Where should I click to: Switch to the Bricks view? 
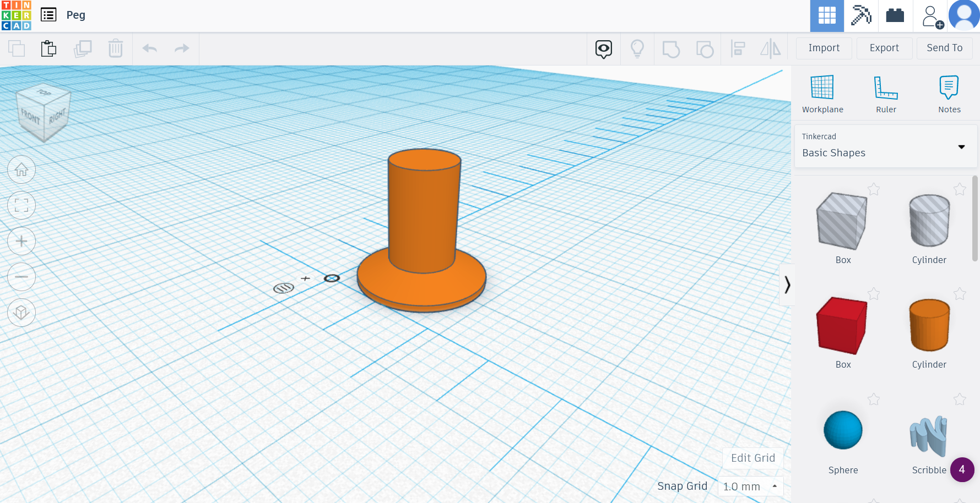tap(895, 15)
